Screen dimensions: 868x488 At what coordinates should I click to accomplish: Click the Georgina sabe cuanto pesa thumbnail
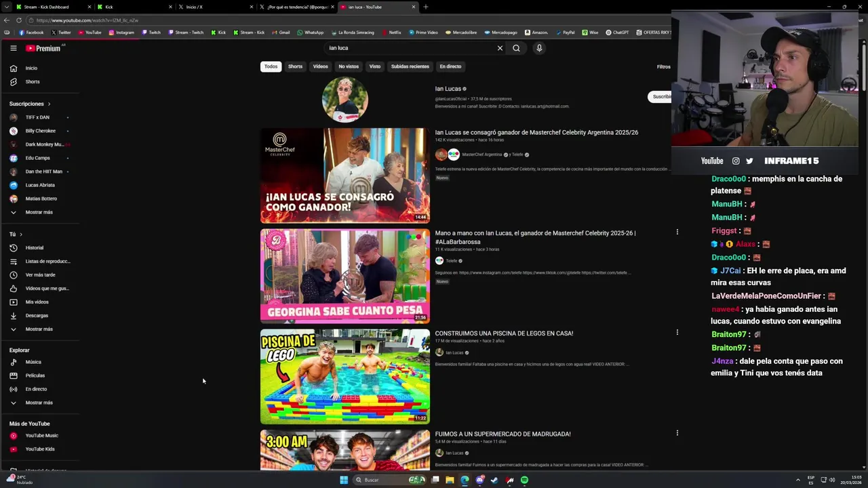[x=345, y=276]
